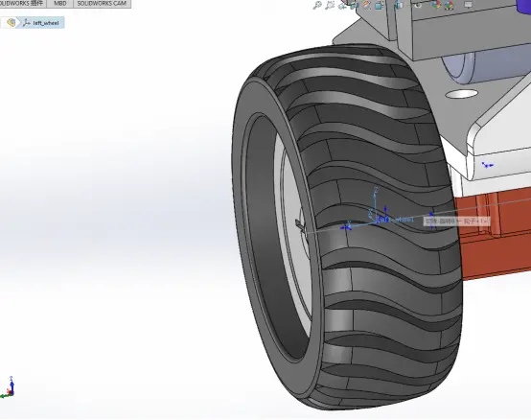Open Dynamic Annotation Views icon

tap(367, 5)
